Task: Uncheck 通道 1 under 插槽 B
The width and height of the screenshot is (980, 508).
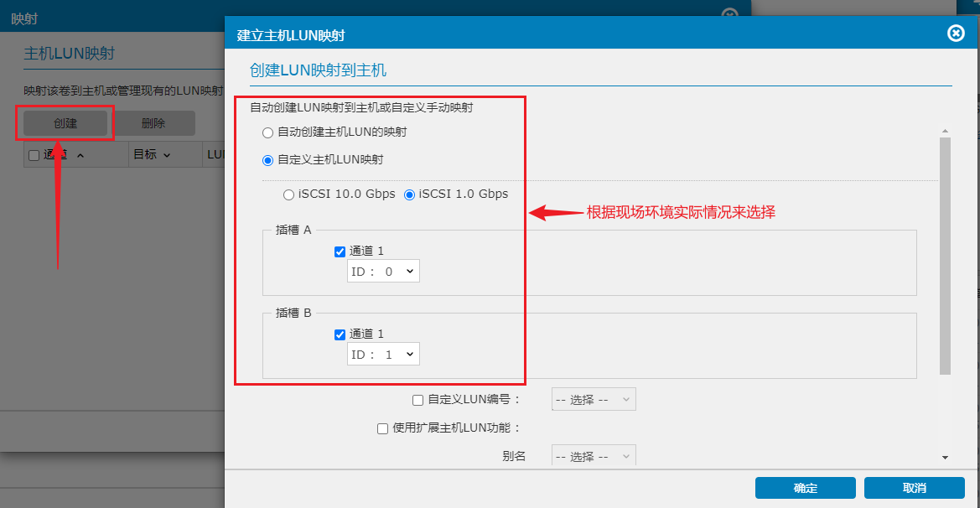Action: [x=340, y=334]
